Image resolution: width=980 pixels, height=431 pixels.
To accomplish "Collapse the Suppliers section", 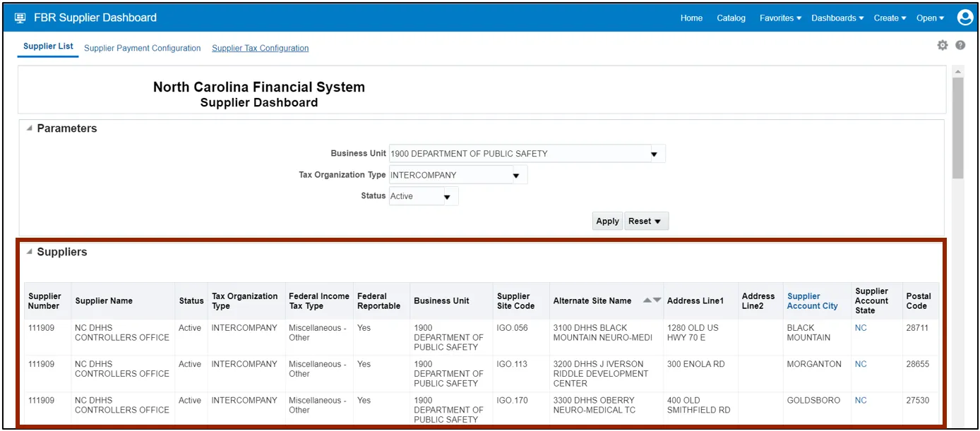I will coord(29,252).
